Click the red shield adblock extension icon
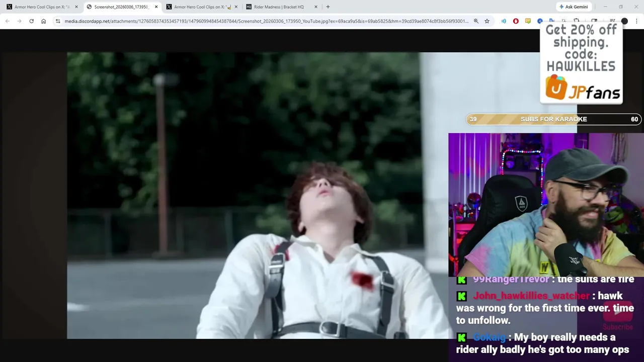The width and height of the screenshot is (644, 362). pyautogui.click(x=516, y=21)
